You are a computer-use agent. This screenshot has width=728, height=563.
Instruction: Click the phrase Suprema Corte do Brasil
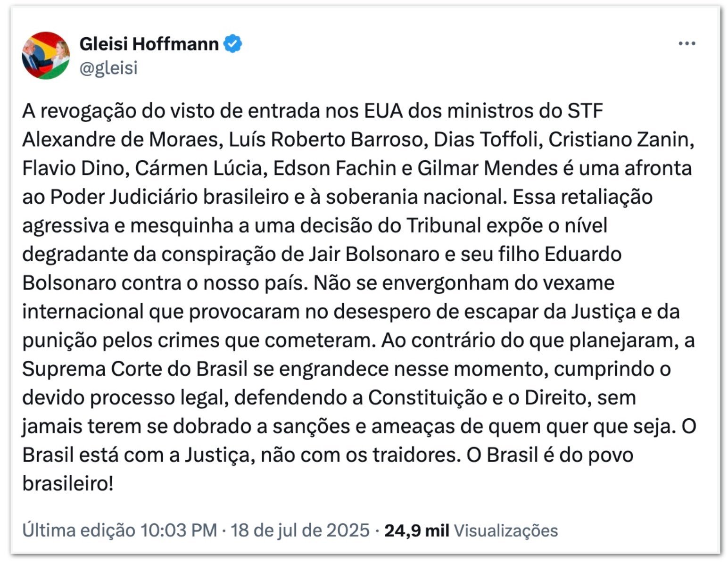click(x=135, y=370)
